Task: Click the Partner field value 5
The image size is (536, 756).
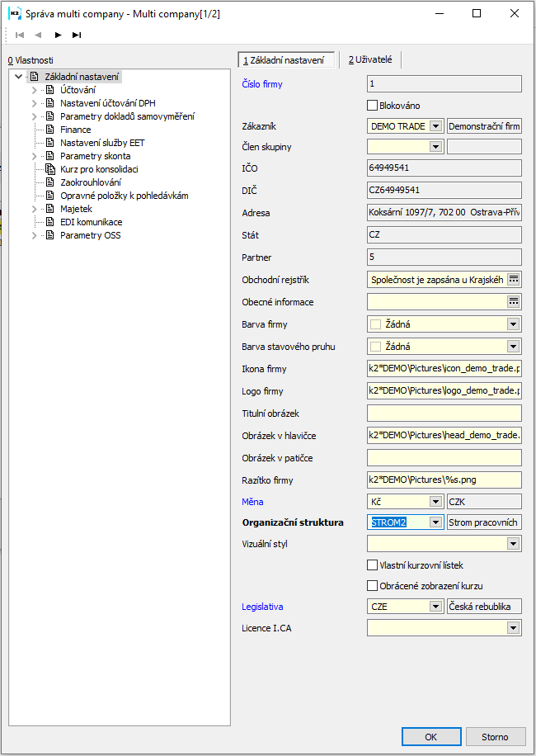Action: pos(444,257)
